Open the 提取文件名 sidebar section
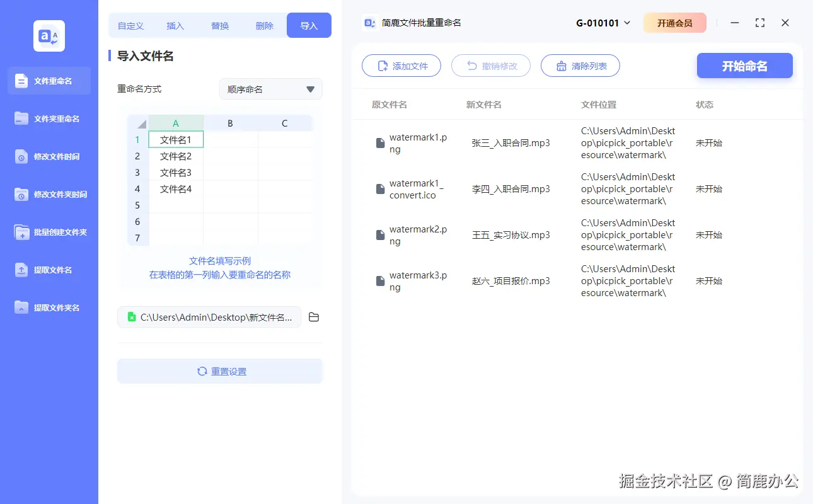Viewport: 813px width, 504px height. (x=49, y=270)
